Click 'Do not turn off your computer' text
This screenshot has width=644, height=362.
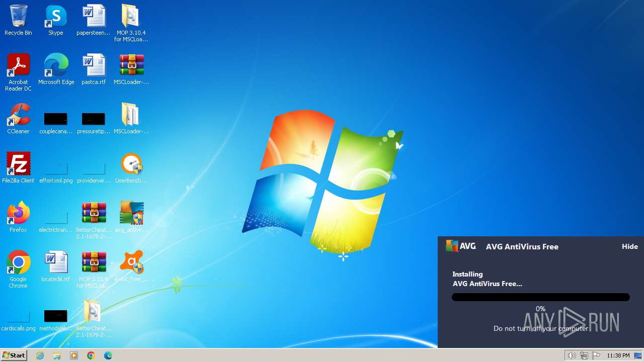tap(541, 328)
